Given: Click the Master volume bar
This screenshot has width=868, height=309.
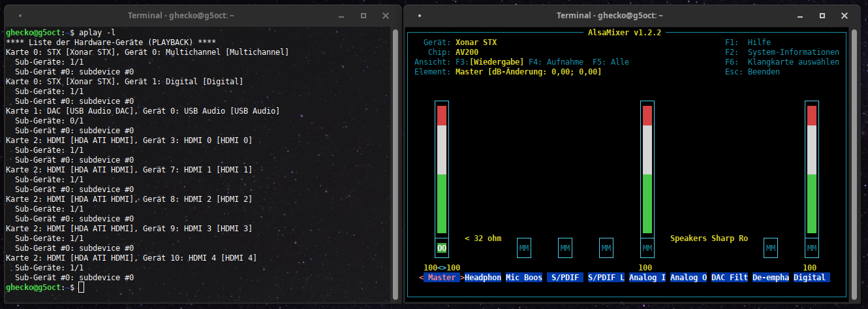Looking at the screenshot, I should coord(442,170).
